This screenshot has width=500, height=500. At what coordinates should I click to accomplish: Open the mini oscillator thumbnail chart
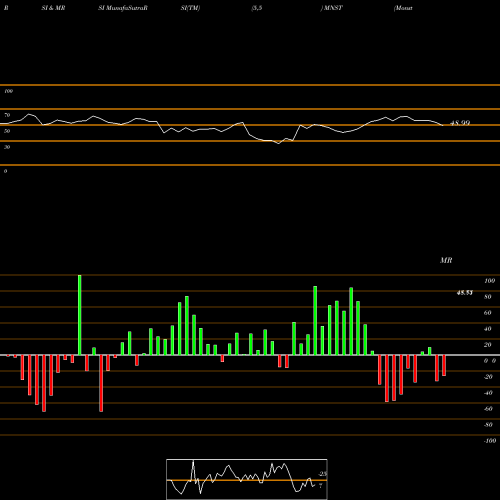tap(247, 479)
